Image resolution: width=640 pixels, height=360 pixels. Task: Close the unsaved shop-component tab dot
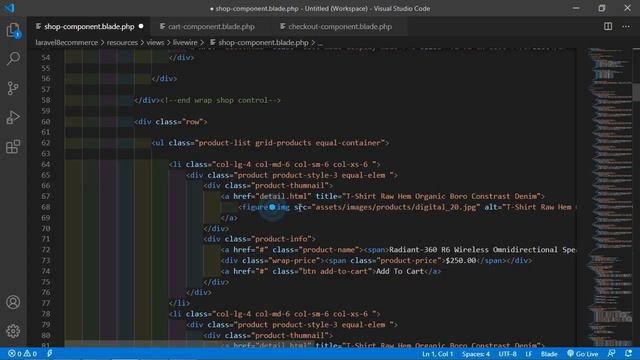click(x=141, y=26)
